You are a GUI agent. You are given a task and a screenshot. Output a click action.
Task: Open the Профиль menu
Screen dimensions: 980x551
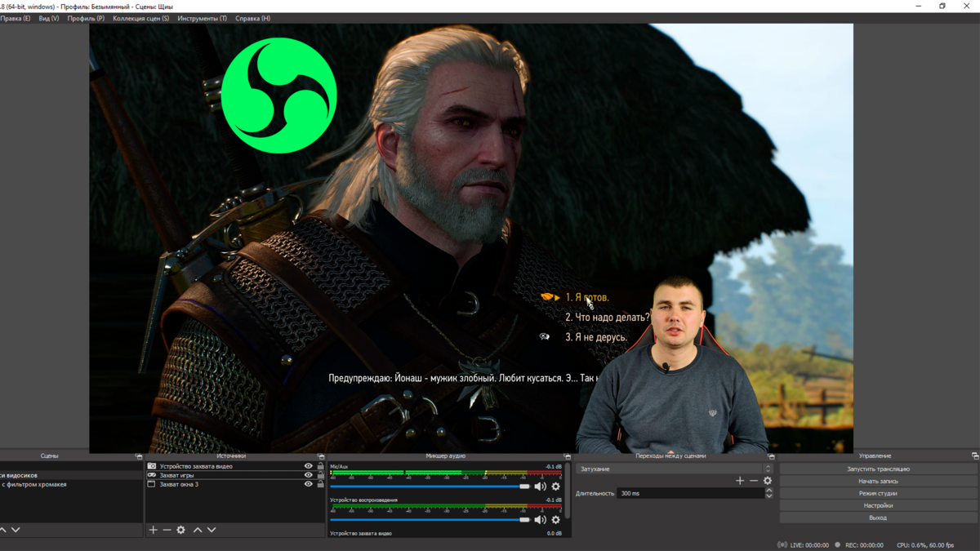86,18
